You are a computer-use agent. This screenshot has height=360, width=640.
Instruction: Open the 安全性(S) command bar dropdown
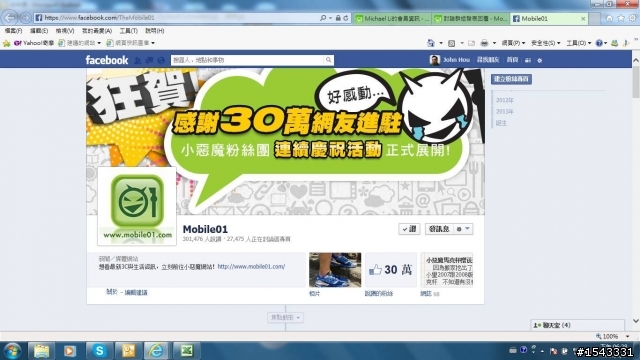[546, 43]
